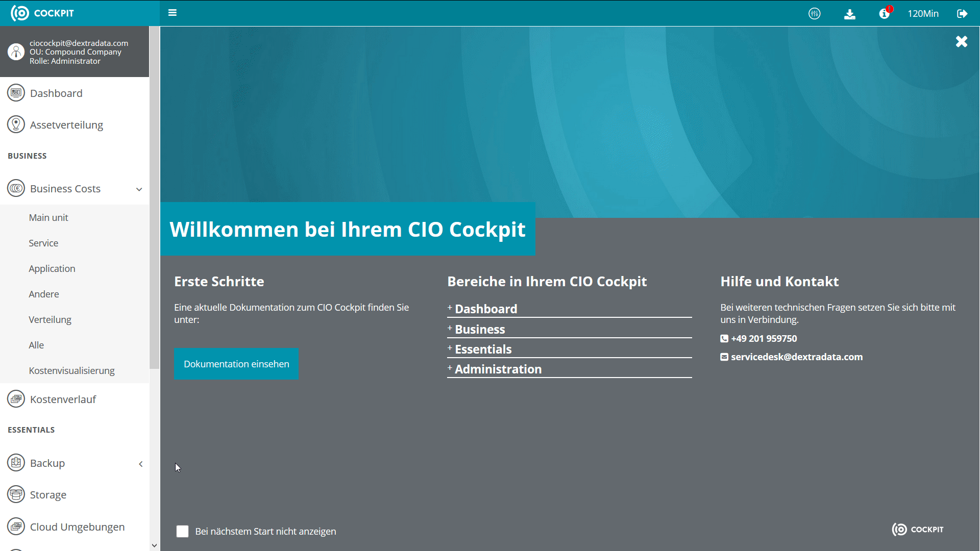Click the envelope icon beside servicedesk email

(724, 357)
